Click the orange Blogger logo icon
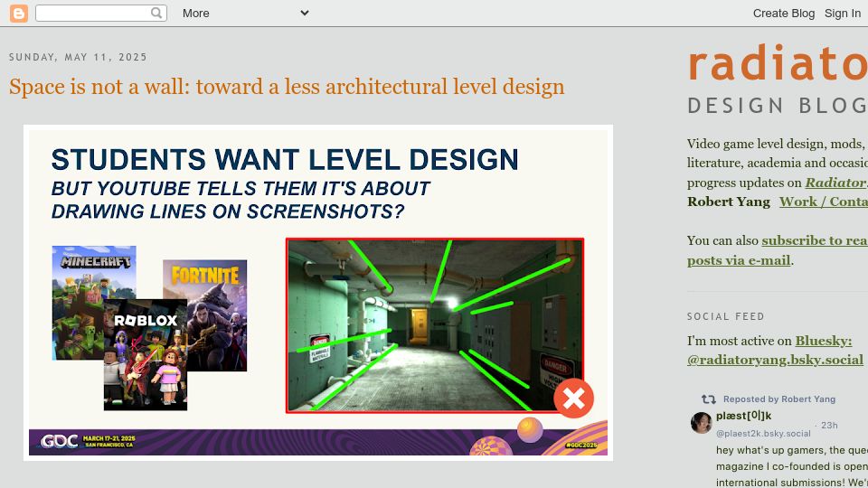 click(x=18, y=13)
